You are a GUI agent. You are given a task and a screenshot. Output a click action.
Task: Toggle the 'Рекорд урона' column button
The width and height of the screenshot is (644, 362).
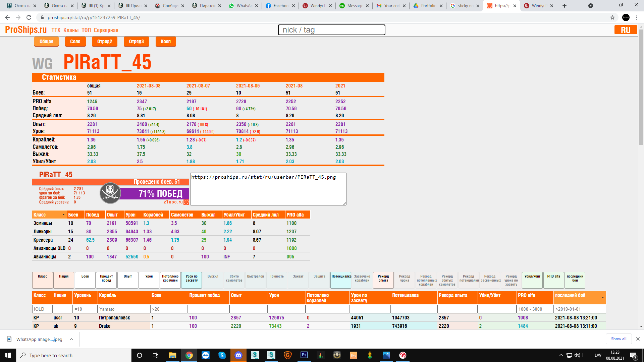click(x=405, y=280)
